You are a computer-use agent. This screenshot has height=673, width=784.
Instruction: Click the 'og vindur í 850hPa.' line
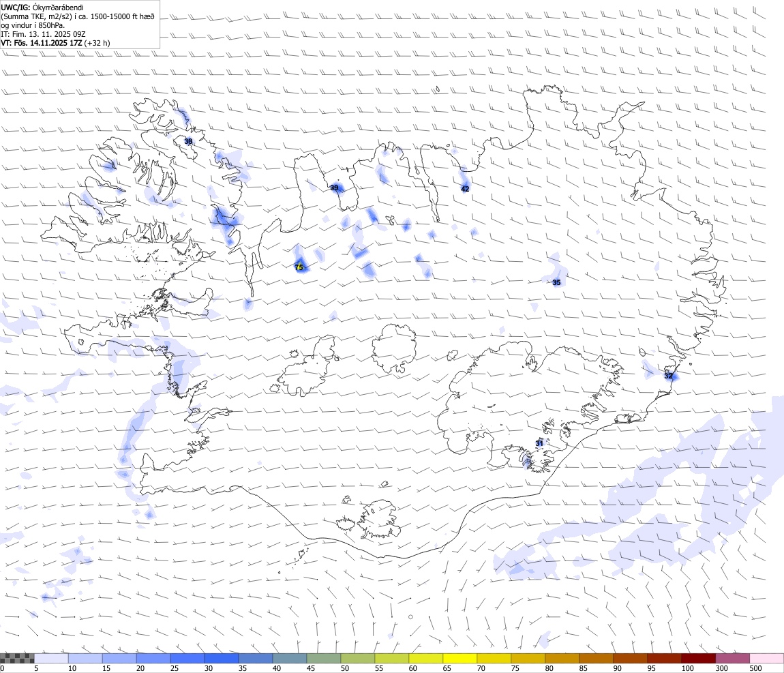[33, 25]
